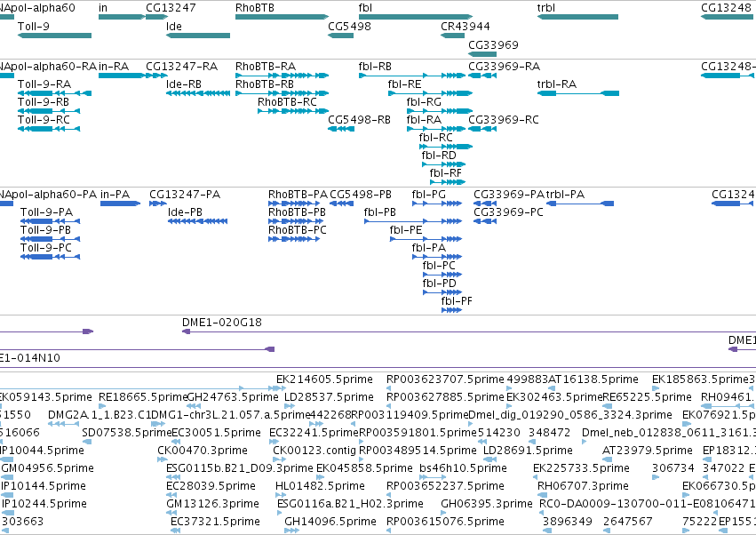Viewport: 756px width, 535px height.
Task: Select protein RhoBTB-PA
Action: [x=294, y=204]
